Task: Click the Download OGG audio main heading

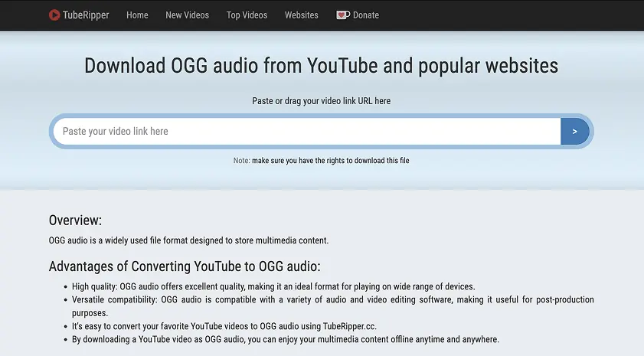Action: [321, 65]
